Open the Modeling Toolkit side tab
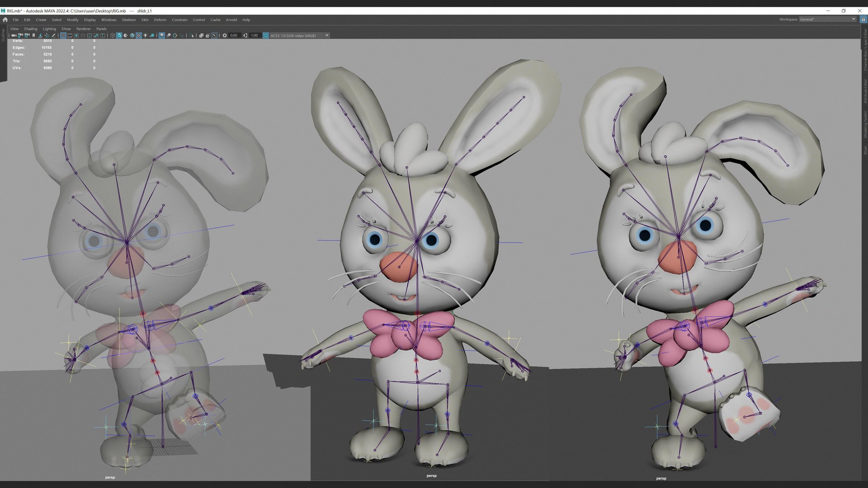Screen dimensions: 868x488 (865, 124)
